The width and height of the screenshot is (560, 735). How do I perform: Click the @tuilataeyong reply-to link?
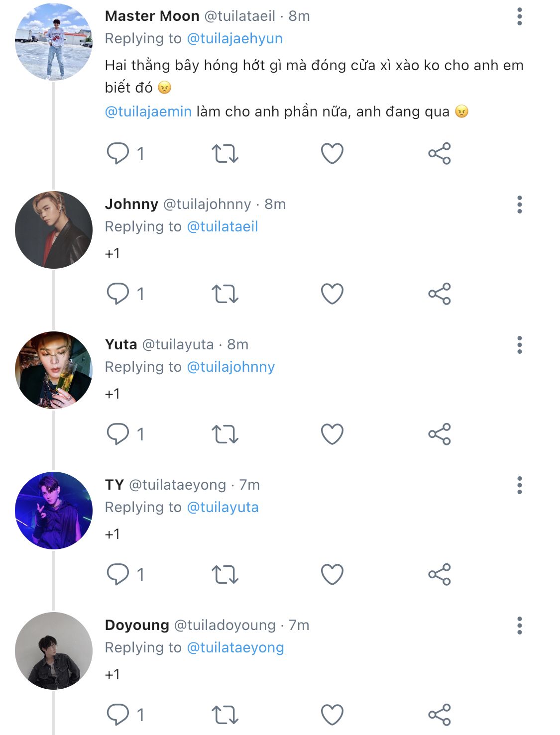click(235, 647)
